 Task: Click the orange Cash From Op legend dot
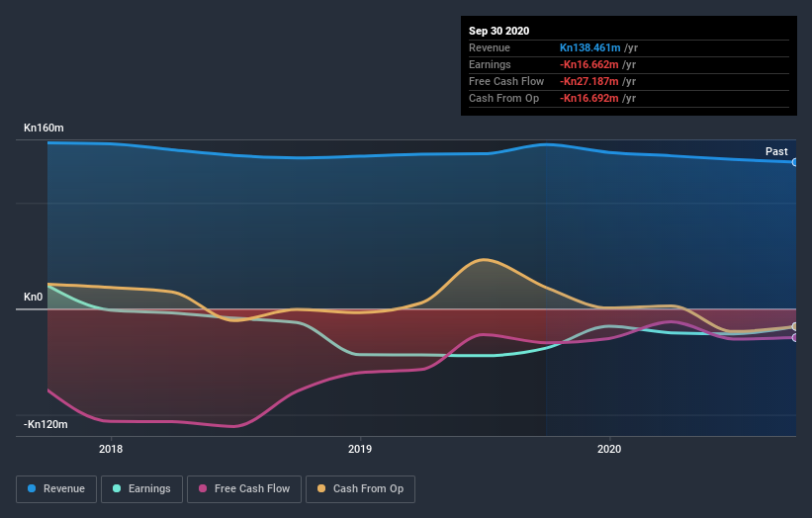[x=321, y=488]
